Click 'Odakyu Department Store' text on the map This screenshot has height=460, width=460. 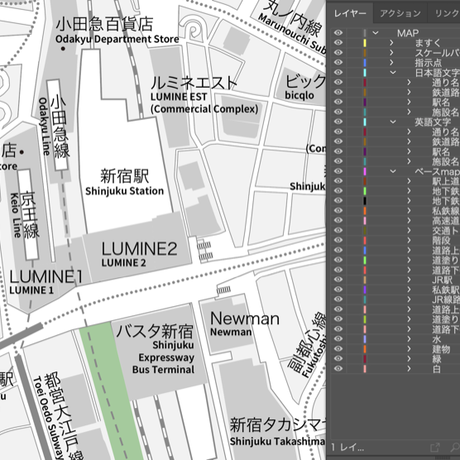117,39
